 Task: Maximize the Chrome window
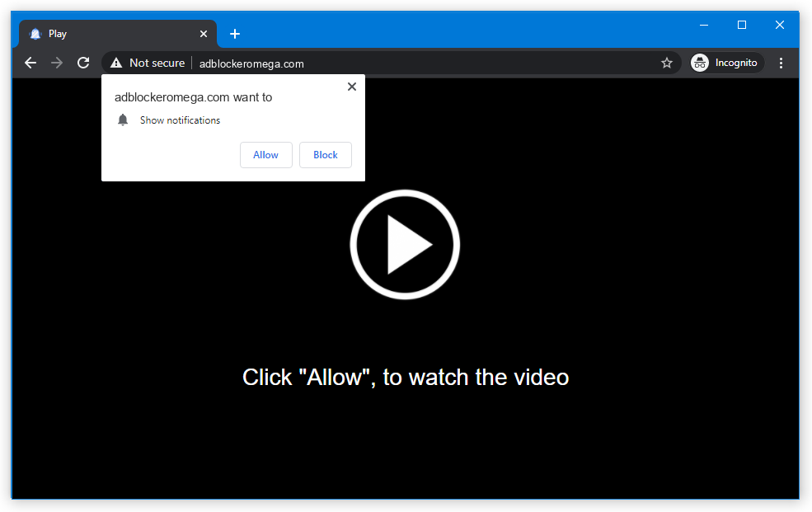(x=741, y=25)
